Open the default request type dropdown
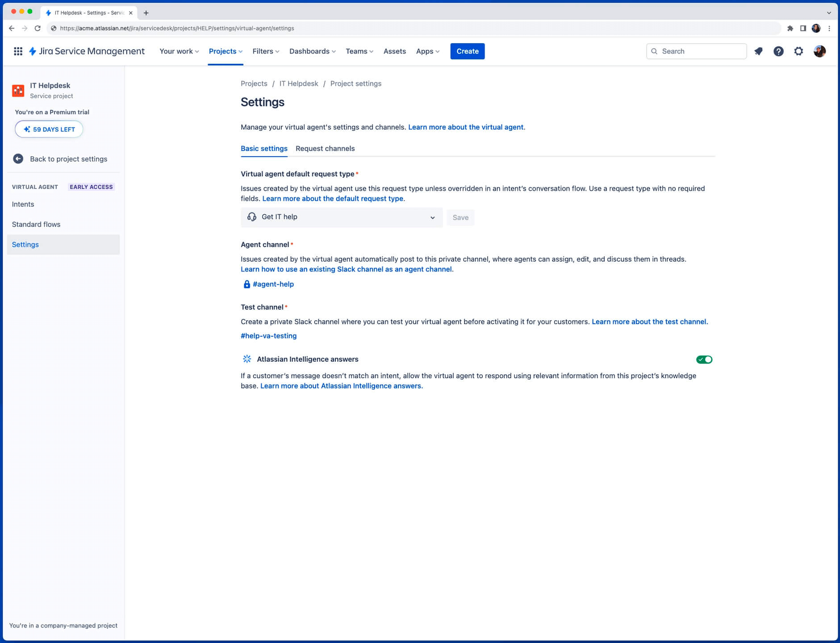840x643 pixels. (x=341, y=217)
